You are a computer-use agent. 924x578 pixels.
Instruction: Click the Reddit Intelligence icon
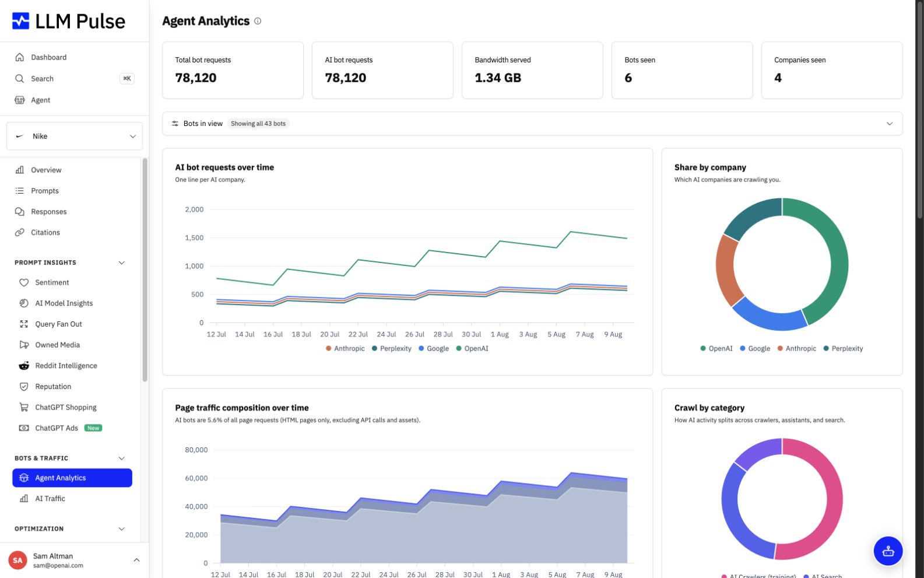click(24, 366)
